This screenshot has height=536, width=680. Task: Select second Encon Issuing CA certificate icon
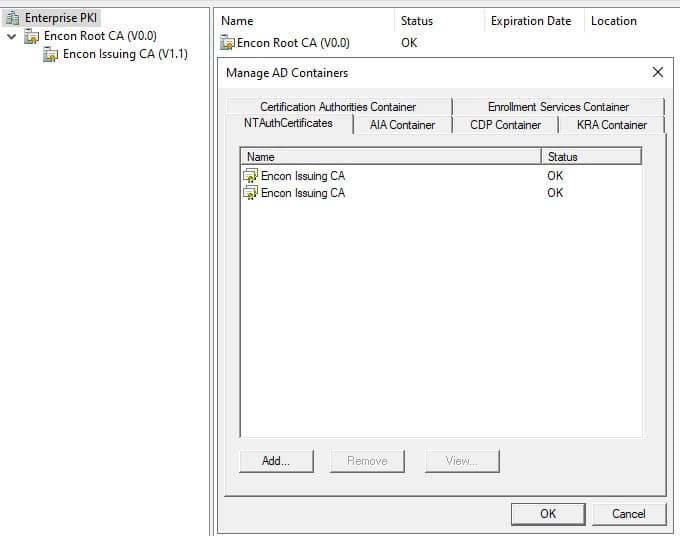click(x=250, y=193)
